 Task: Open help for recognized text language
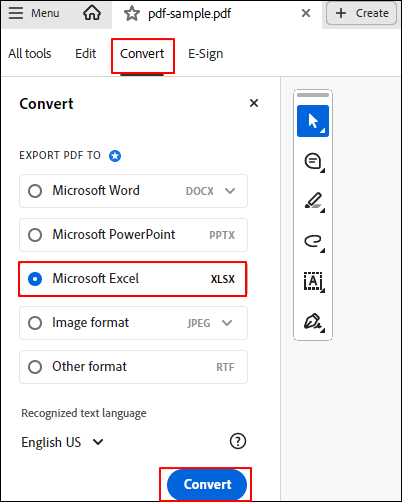pos(238,441)
